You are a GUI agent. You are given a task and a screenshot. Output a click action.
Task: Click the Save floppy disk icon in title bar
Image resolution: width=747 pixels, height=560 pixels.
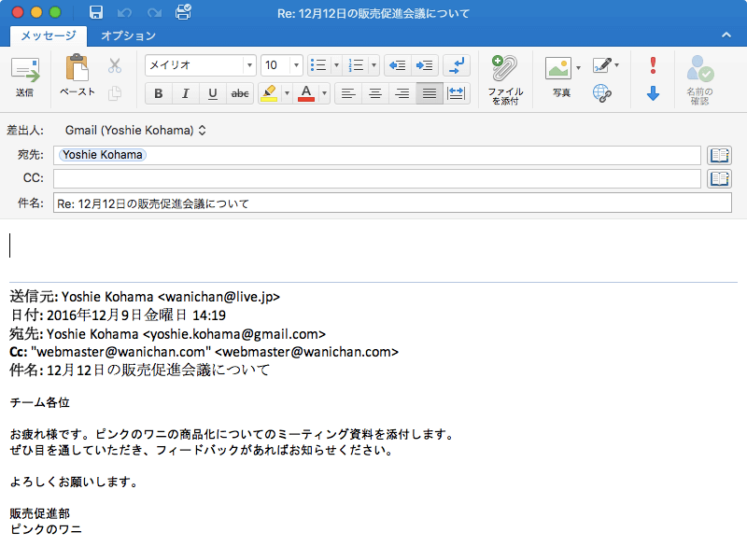pyautogui.click(x=96, y=12)
